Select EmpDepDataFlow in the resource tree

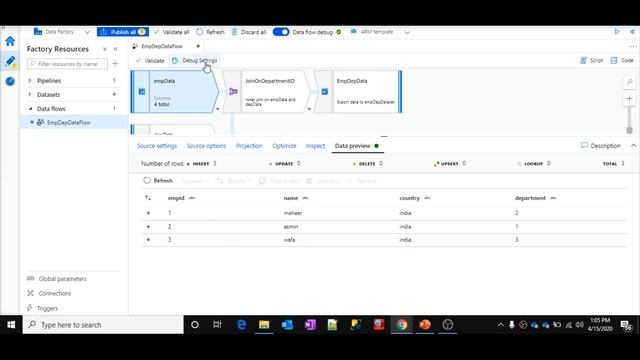(69, 122)
